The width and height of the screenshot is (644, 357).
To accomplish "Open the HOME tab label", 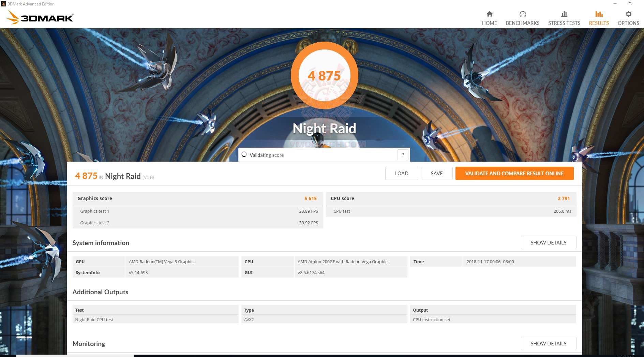I will tap(489, 23).
